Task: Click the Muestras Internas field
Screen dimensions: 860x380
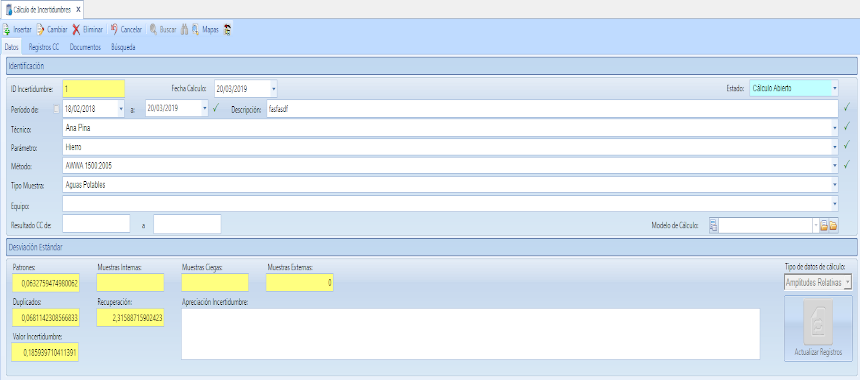Action: pos(130,283)
